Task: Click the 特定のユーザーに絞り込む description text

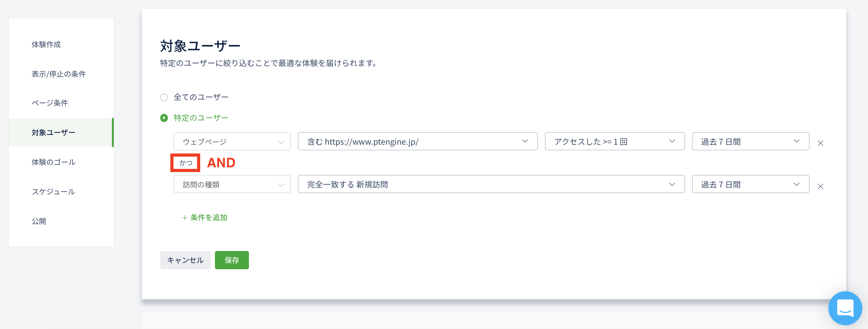Action: pyautogui.click(x=269, y=63)
